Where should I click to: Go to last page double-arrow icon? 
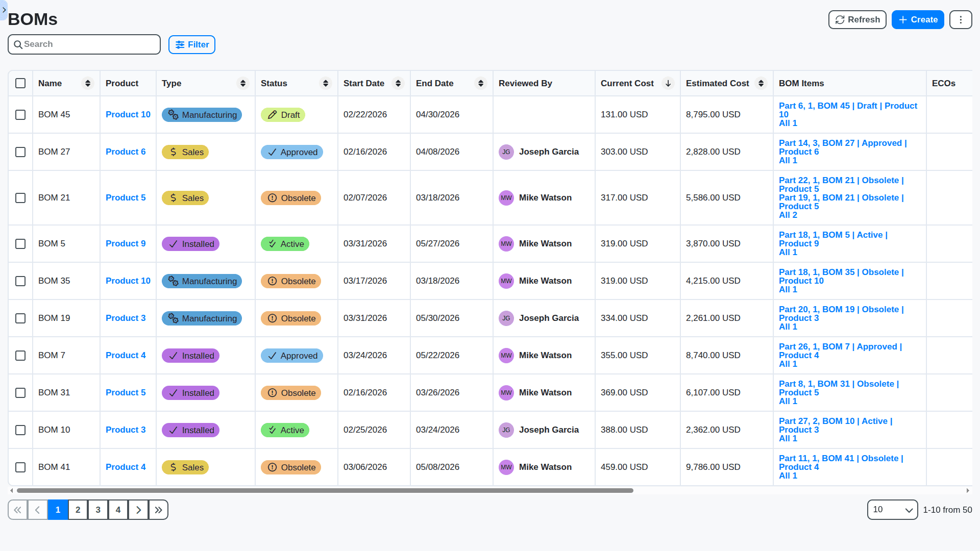158,510
